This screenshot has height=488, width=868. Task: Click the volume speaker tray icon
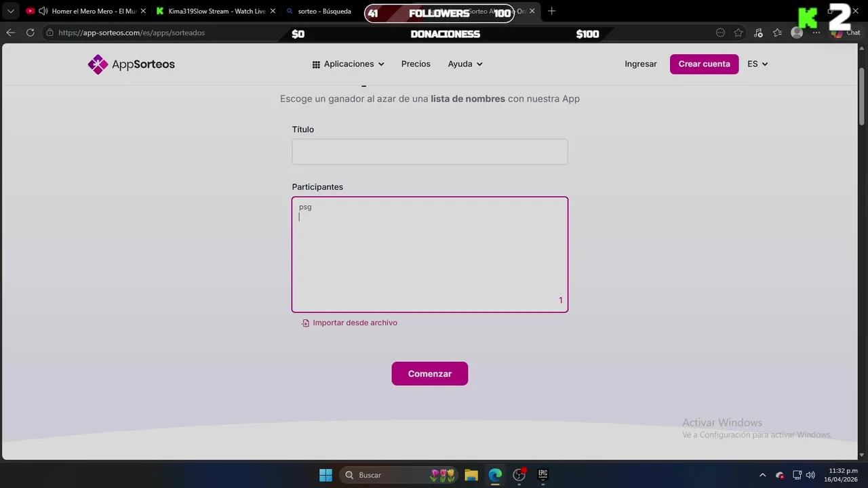coord(810,475)
